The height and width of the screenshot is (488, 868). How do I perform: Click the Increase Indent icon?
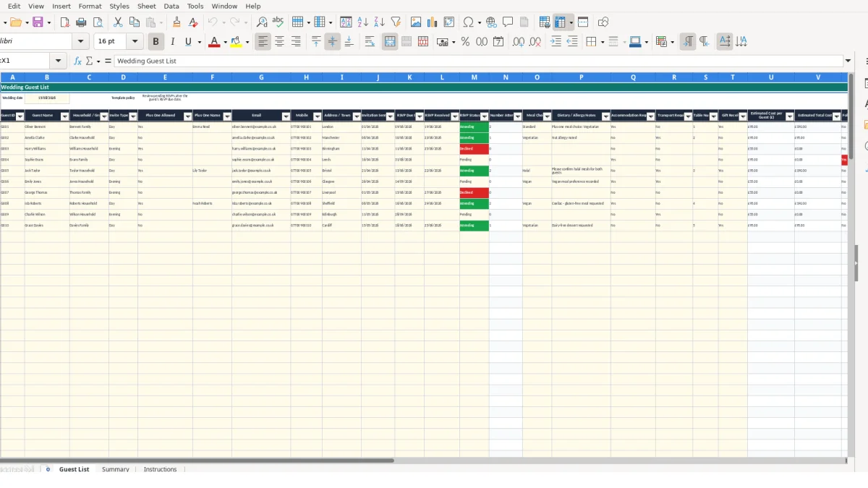[x=556, y=42]
